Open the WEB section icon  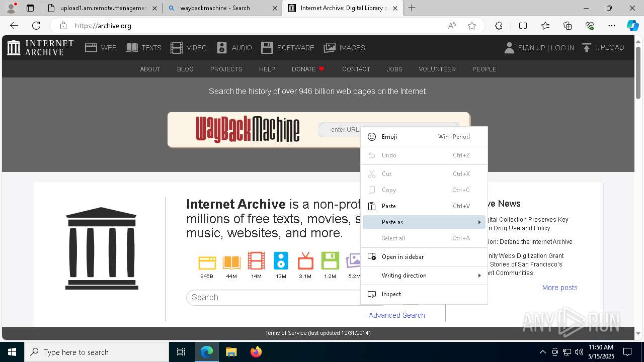91,48
